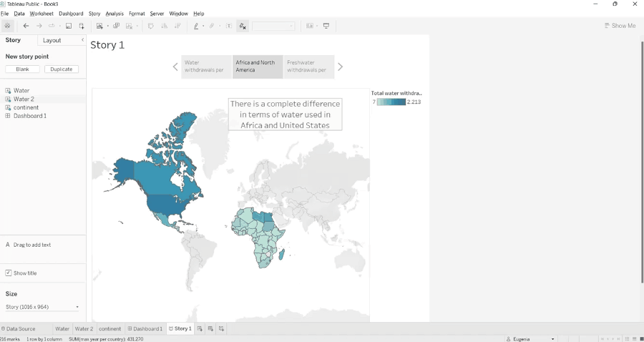The width and height of the screenshot is (644, 342).
Task: Switch to the Water 2 sheet tab at the bottom
Action: coord(84,328)
